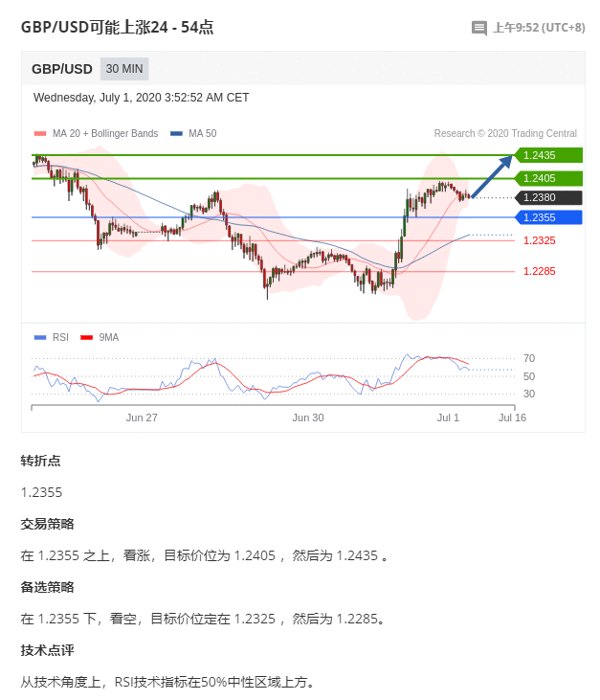Click the 9MA legend text
The image size is (600, 700).
tap(109, 337)
